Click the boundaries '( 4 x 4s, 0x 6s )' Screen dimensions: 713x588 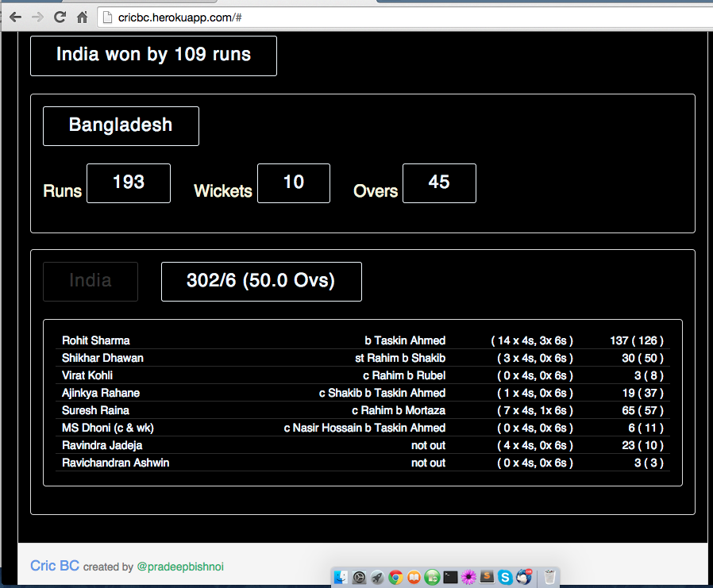click(535, 445)
